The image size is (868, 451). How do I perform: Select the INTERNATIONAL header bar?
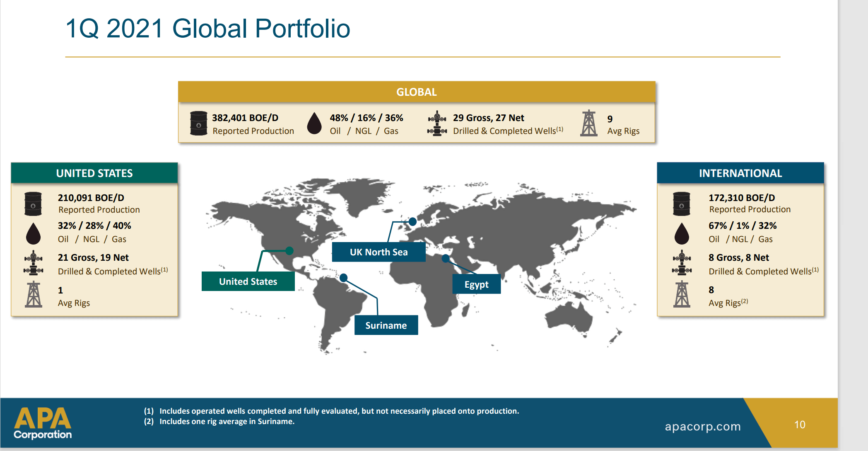tap(740, 173)
